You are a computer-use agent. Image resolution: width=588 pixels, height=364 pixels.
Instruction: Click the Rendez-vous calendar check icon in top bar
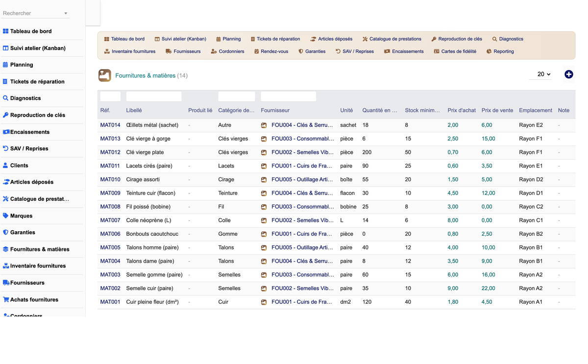pos(256,51)
